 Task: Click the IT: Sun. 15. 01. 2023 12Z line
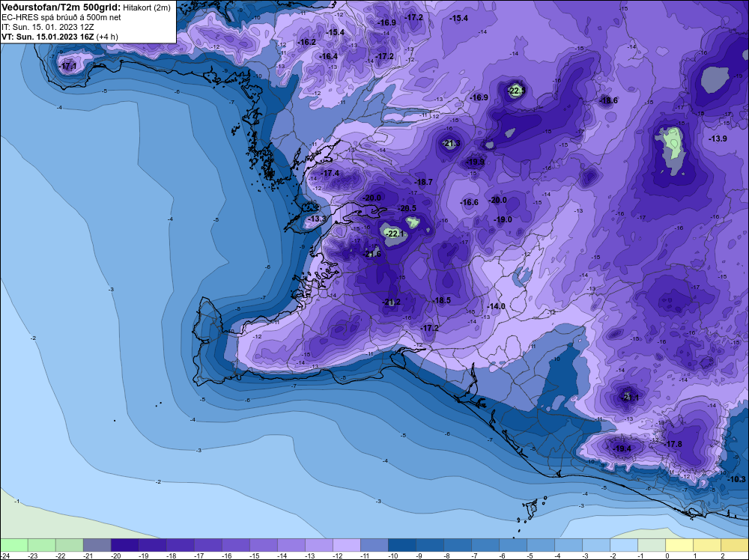(48, 27)
